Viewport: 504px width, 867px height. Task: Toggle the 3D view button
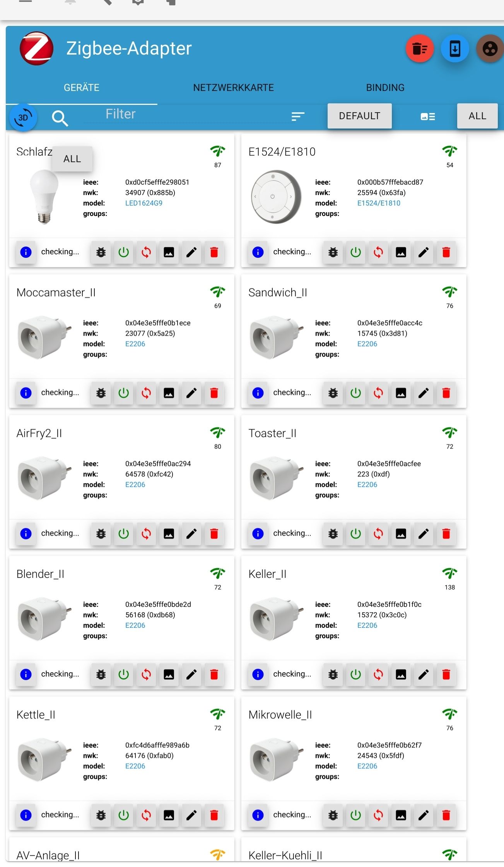[x=23, y=117]
